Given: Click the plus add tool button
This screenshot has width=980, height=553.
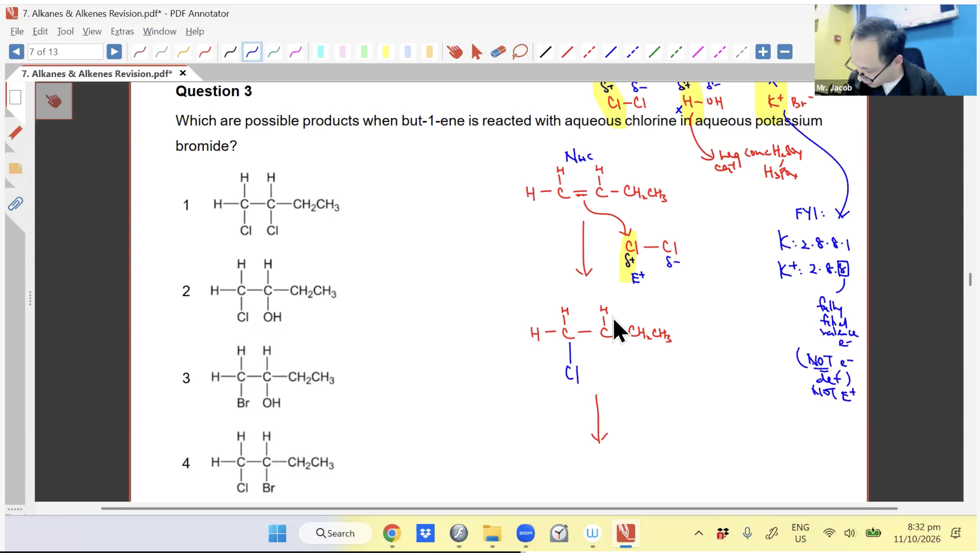Looking at the screenshot, I should pos(763,52).
